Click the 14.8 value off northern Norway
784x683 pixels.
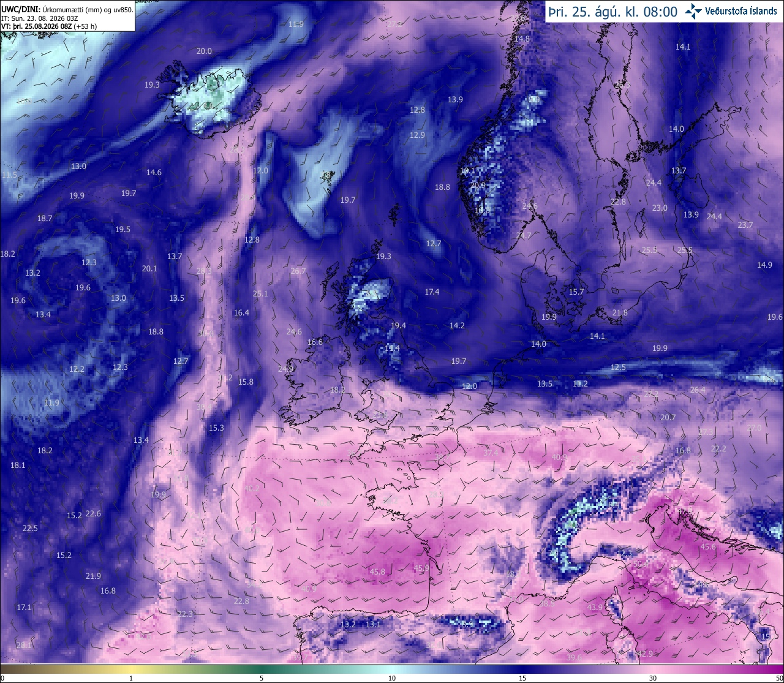(522, 39)
